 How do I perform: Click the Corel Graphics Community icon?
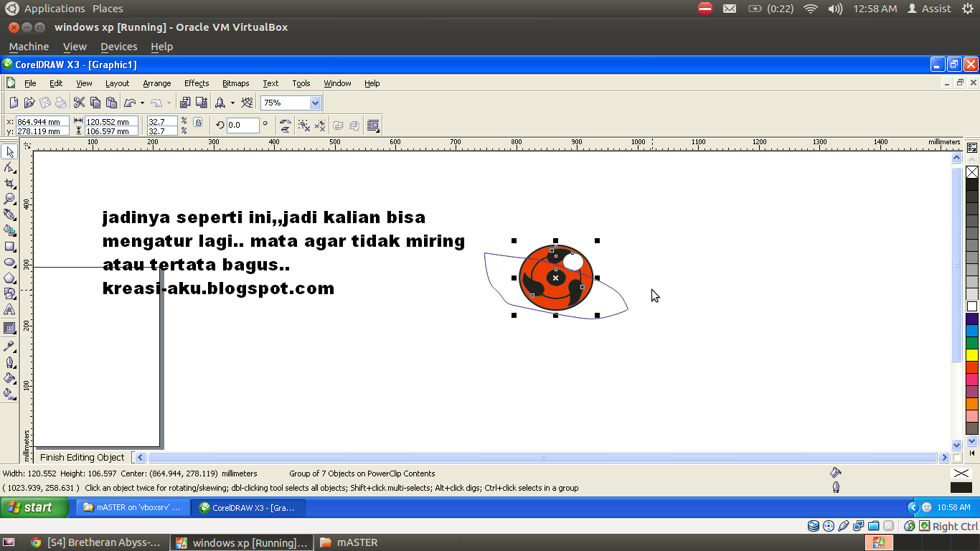[x=248, y=103]
